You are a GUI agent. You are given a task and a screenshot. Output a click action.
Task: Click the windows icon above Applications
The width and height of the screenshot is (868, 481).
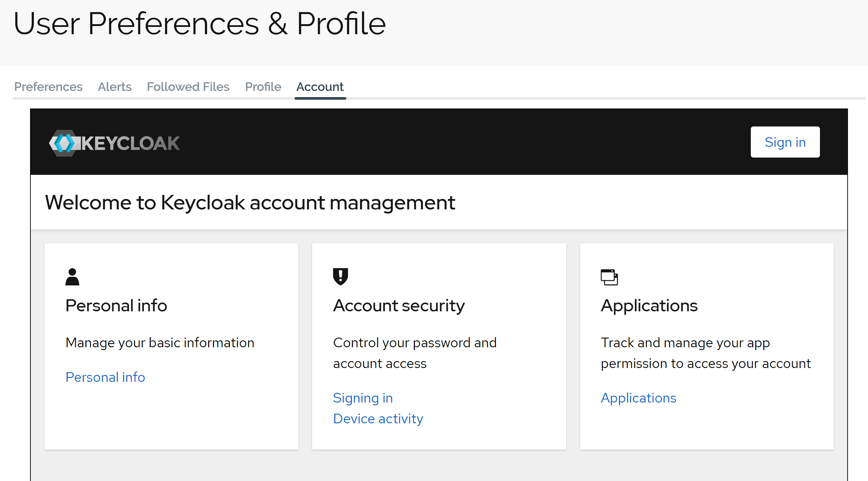609,277
